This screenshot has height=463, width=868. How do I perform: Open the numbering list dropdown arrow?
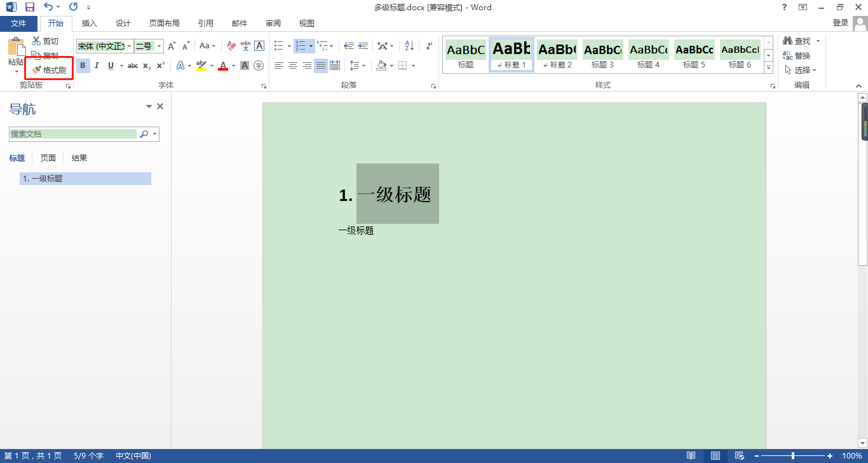pyautogui.click(x=311, y=46)
